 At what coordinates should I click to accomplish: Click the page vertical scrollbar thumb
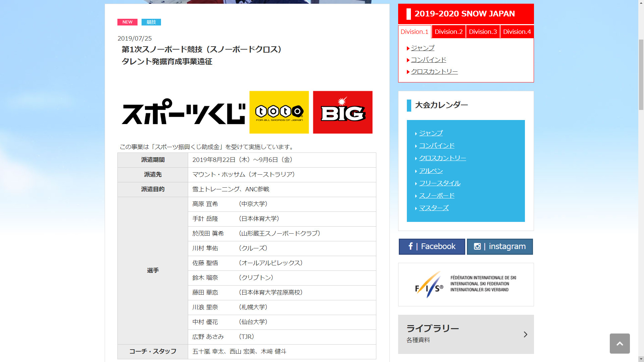(x=641, y=74)
